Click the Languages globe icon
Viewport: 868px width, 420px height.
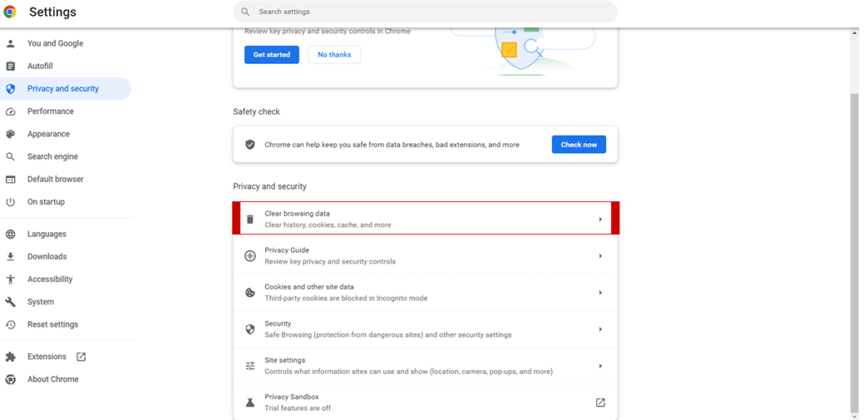point(10,234)
